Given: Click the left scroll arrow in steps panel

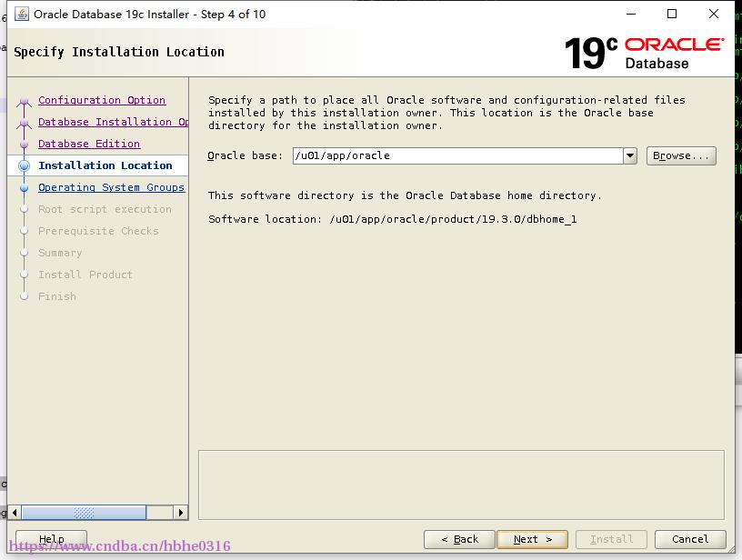Looking at the screenshot, I should [x=15, y=513].
